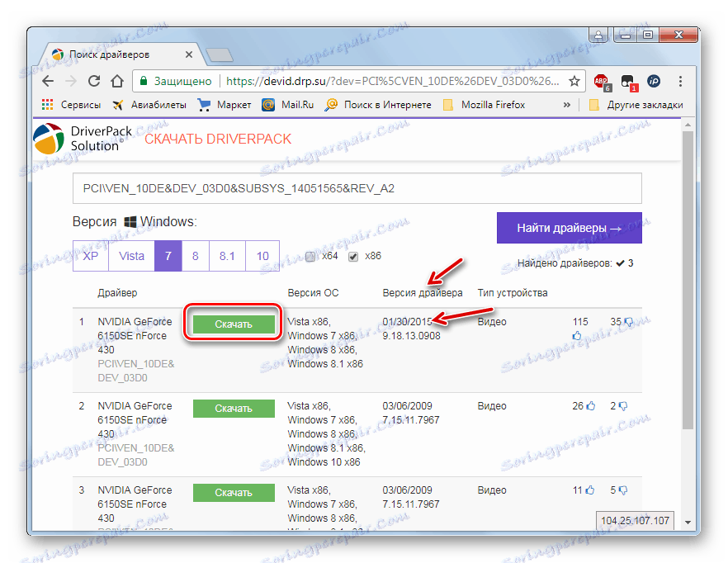Select the Поиск драйверов browser tab
This screenshot has width=728, height=563.
[x=121, y=54]
